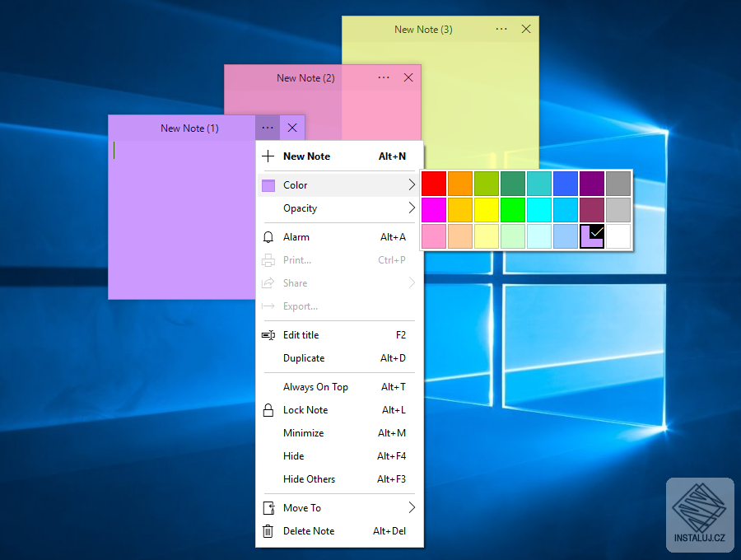The image size is (741, 560).
Task: Click the Edit title icon
Action: [x=268, y=335]
